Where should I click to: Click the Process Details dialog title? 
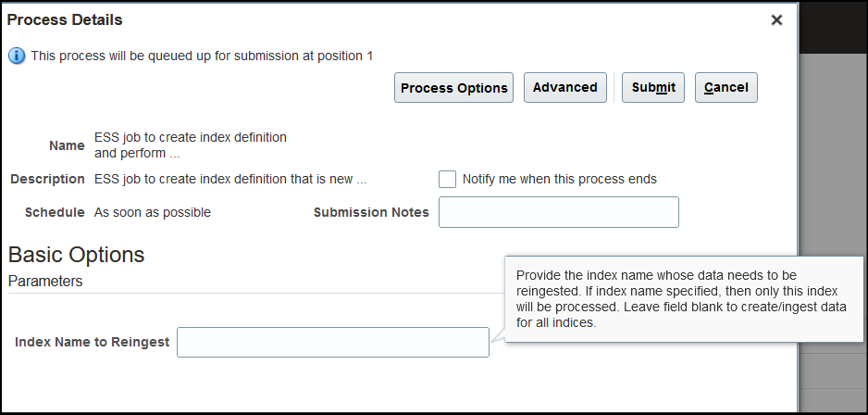(x=65, y=19)
